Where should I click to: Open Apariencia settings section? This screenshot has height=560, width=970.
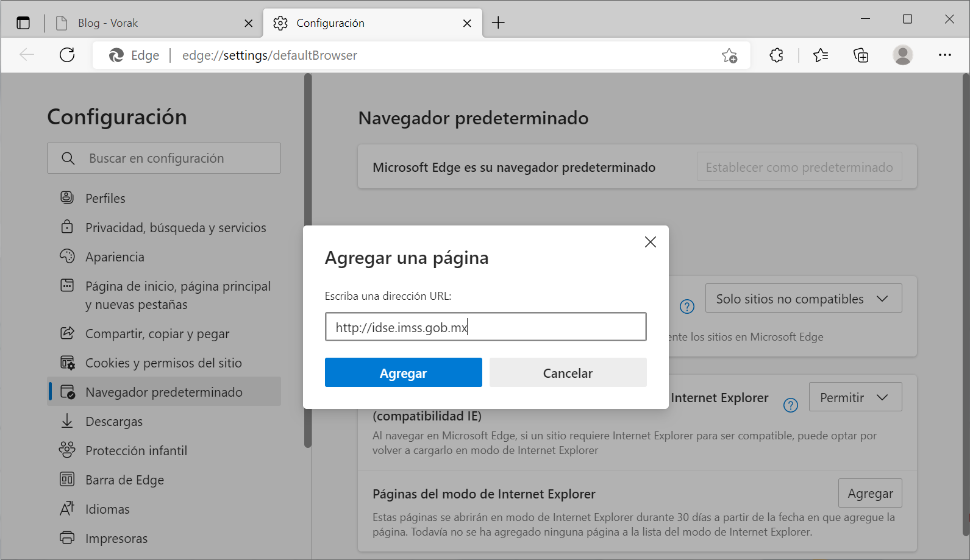pyautogui.click(x=164, y=257)
